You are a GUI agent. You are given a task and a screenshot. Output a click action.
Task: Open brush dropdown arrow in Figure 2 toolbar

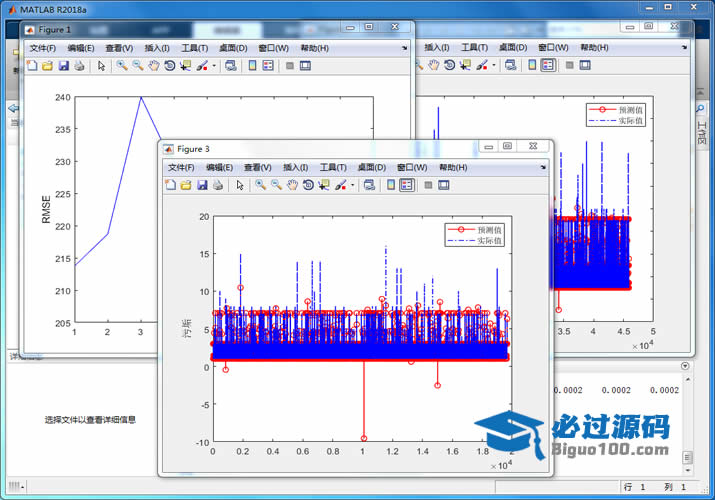point(494,66)
